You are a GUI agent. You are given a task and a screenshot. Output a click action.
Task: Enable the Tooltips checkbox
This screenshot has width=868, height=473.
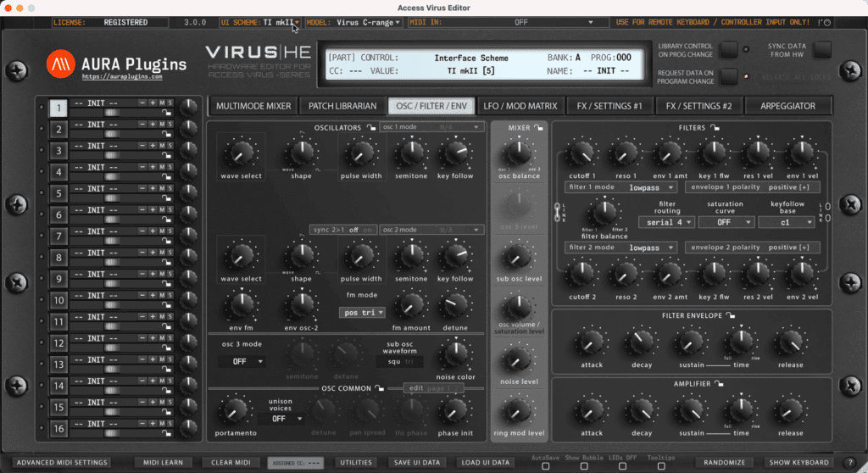click(661, 466)
